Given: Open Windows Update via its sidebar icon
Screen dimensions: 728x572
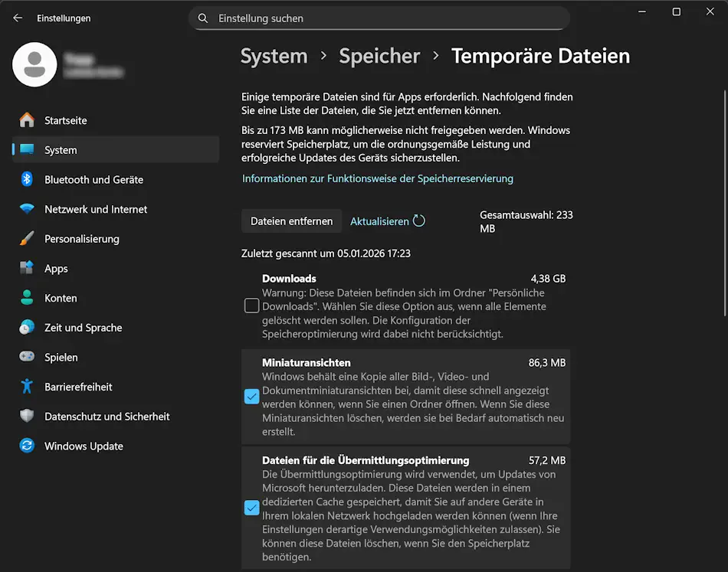Looking at the screenshot, I should click(26, 446).
